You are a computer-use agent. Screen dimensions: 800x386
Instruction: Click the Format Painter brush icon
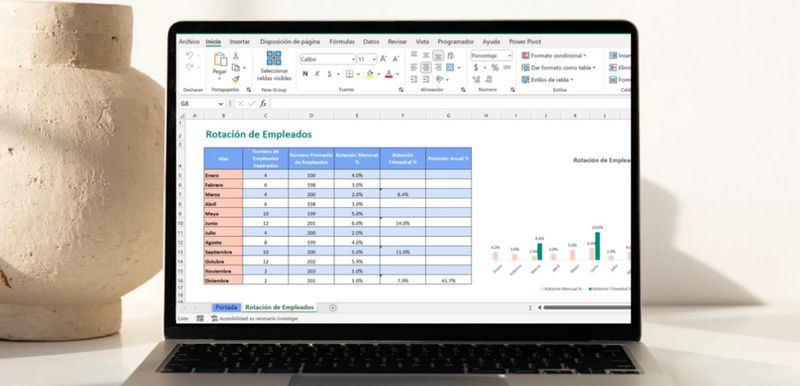pyautogui.click(x=236, y=79)
